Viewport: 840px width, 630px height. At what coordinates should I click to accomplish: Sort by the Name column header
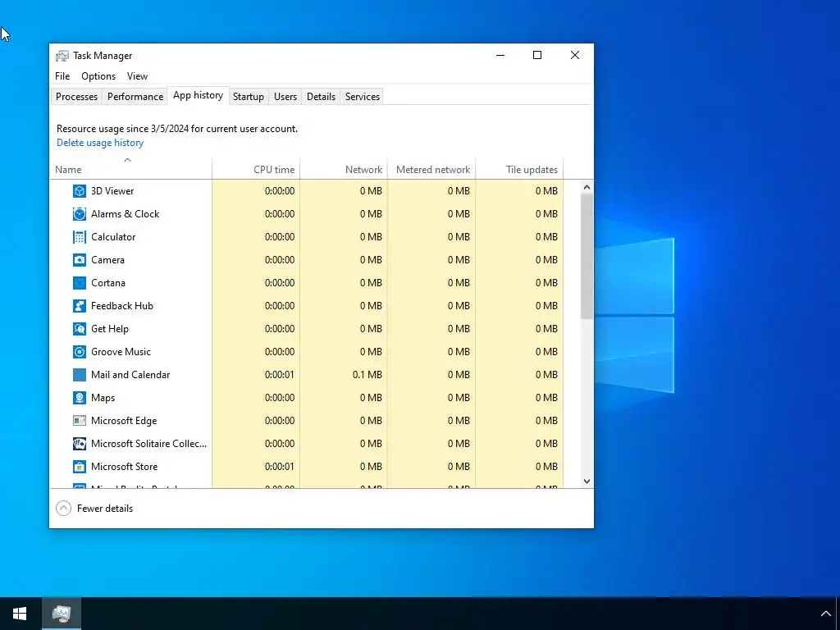pos(130,169)
